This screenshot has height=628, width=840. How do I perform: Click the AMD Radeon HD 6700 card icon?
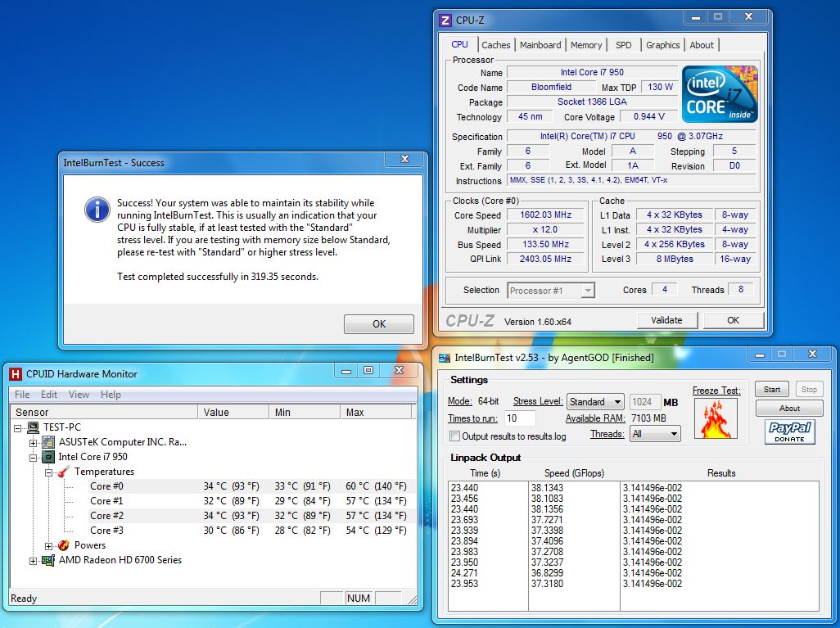[48, 560]
